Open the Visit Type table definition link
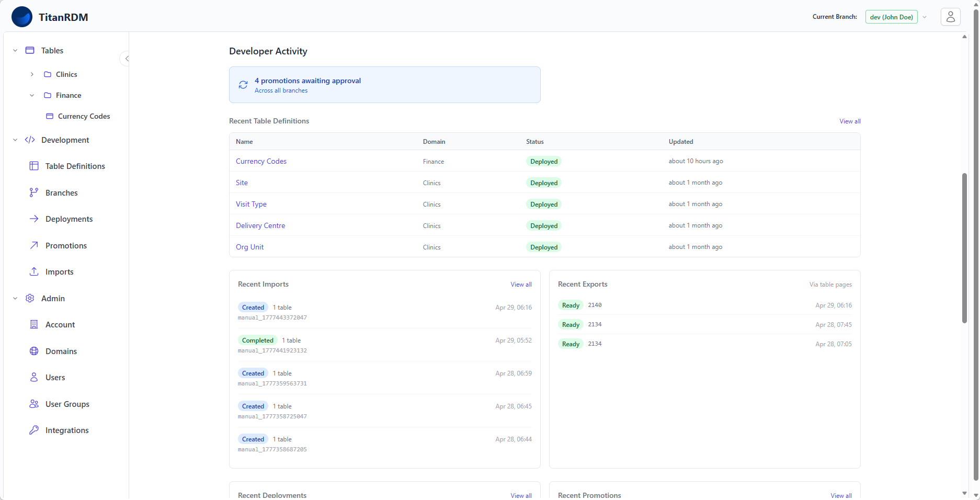Screen dimensions: 980x500 [x=251, y=204]
